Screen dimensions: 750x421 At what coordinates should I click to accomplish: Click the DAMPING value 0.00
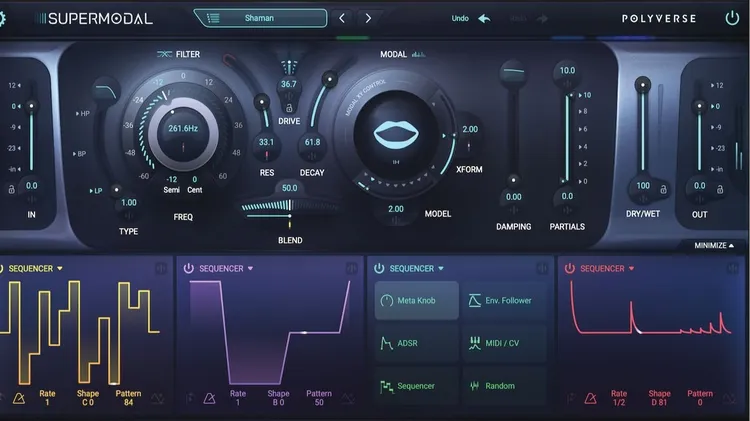[x=514, y=197]
